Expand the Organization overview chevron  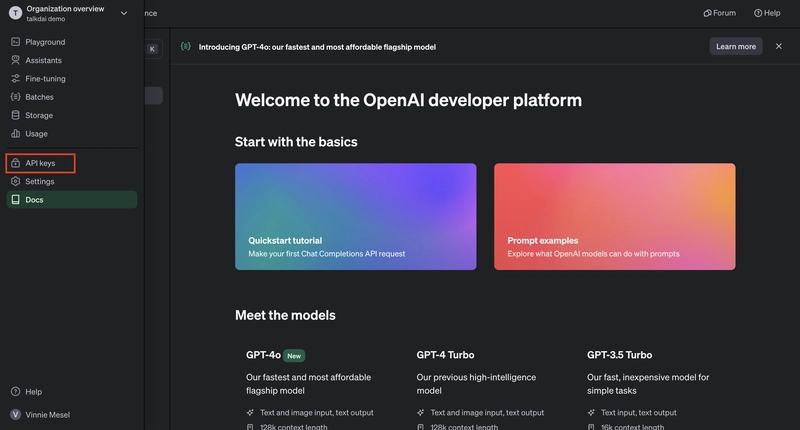[x=123, y=13]
